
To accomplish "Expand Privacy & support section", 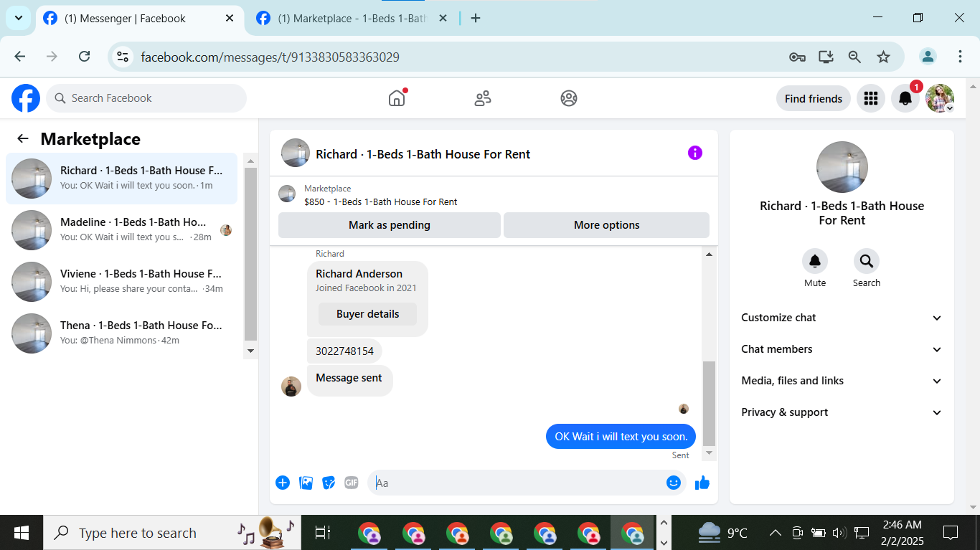I will (x=842, y=412).
